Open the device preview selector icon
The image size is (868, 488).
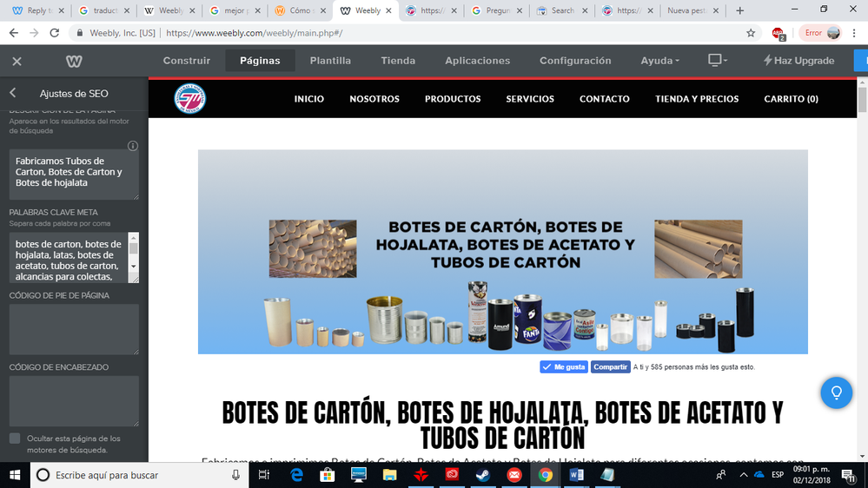click(x=717, y=60)
